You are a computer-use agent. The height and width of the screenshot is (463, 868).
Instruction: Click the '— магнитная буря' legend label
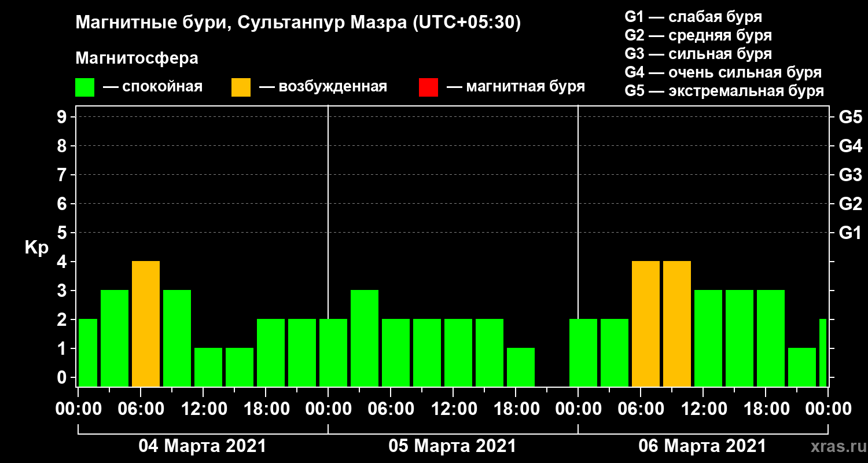click(x=516, y=87)
